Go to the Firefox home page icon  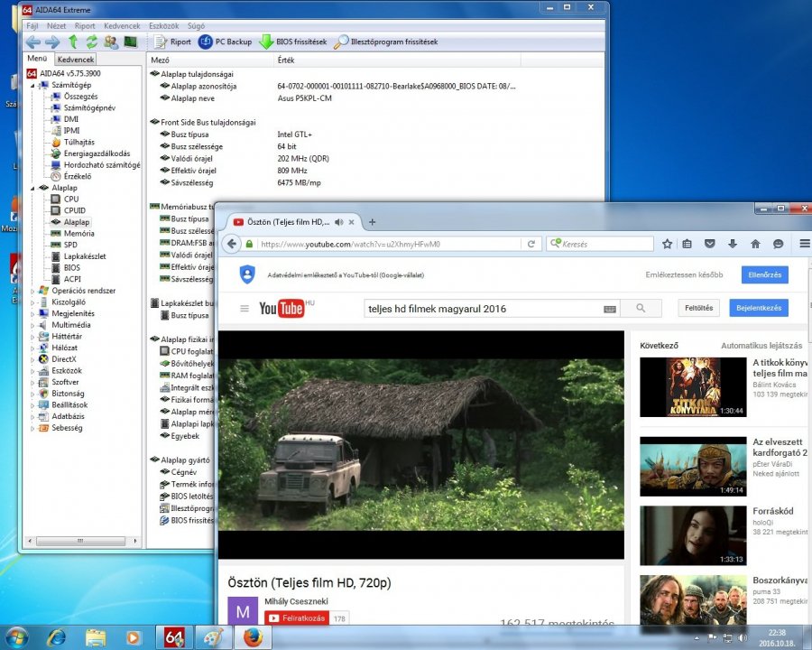point(755,244)
